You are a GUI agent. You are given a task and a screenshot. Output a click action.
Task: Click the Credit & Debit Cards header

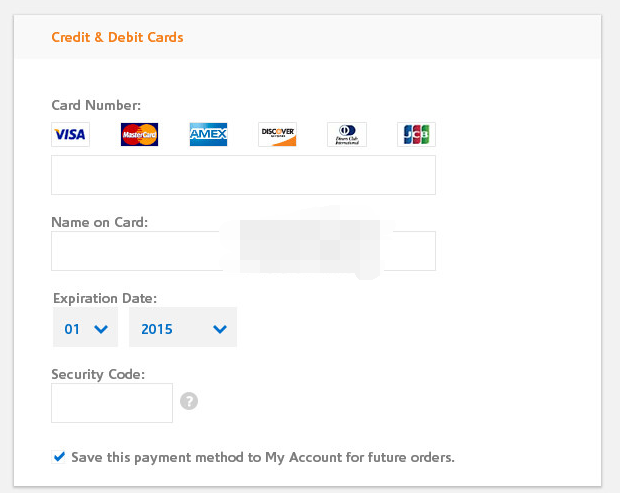[117, 37]
